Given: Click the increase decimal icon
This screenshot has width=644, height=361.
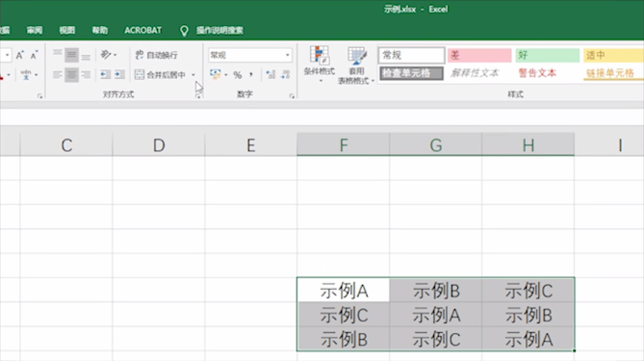Looking at the screenshot, I should coord(270,74).
